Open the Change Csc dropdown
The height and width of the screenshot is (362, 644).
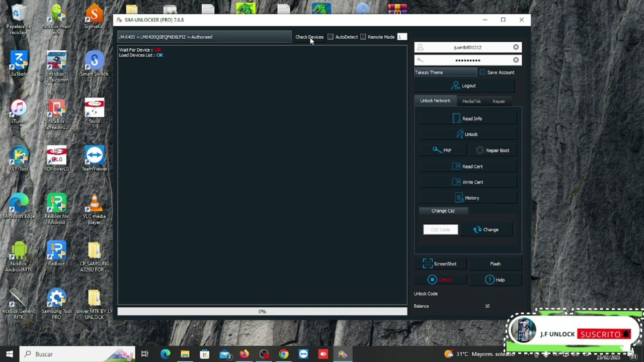coord(443,211)
